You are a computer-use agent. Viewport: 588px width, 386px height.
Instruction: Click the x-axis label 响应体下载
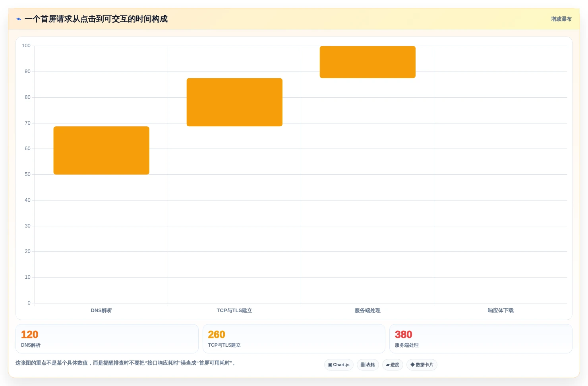click(x=501, y=311)
